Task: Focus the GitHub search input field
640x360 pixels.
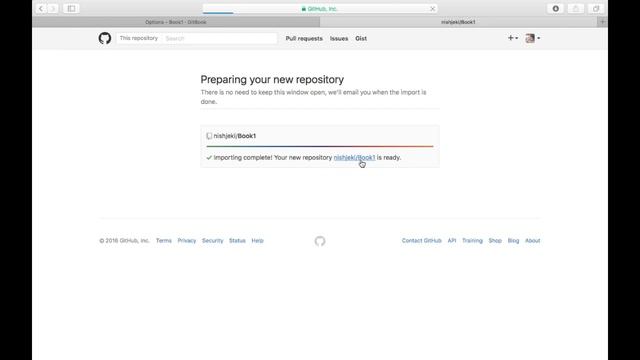Action: (x=220, y=38)
